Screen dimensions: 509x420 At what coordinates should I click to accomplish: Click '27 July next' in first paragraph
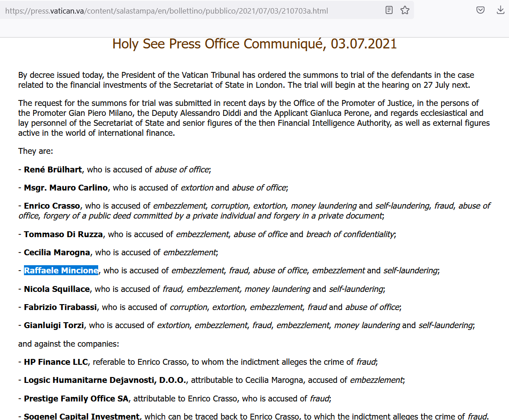446,85
